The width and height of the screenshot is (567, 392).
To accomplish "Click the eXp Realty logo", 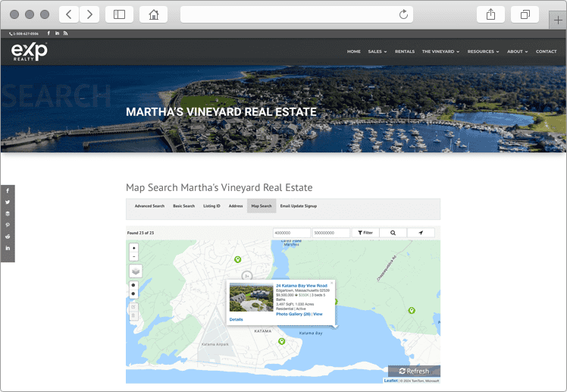I will tap(30, 52).
